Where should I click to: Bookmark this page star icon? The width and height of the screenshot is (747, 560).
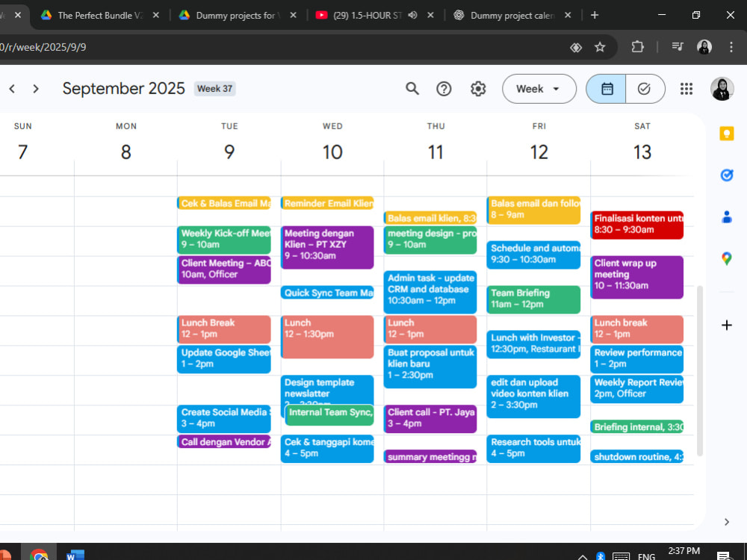[600, 47]
